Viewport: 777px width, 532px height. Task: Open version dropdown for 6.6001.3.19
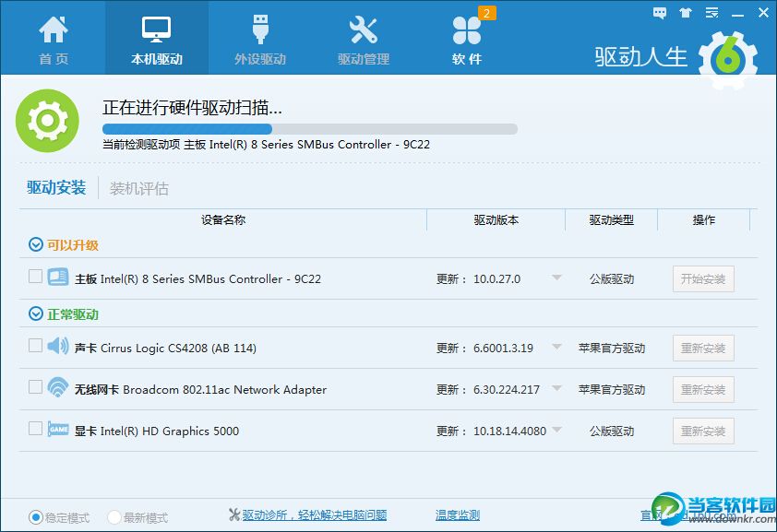tap(557, 347)
